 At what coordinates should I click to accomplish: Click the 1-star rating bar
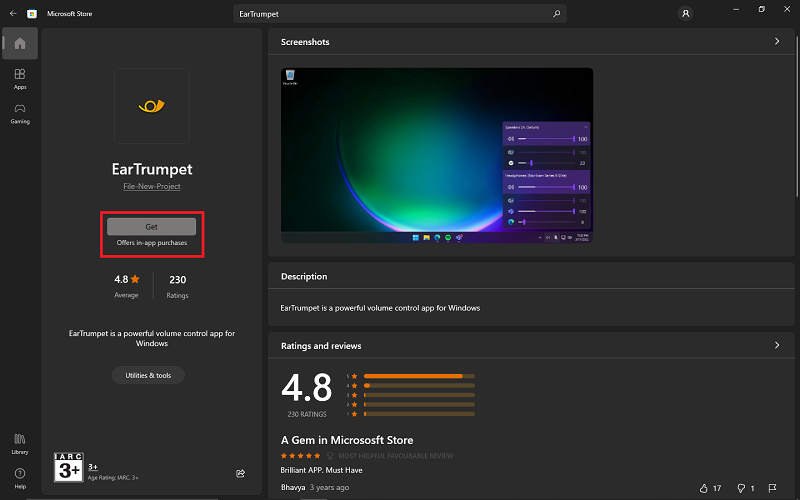419,414
